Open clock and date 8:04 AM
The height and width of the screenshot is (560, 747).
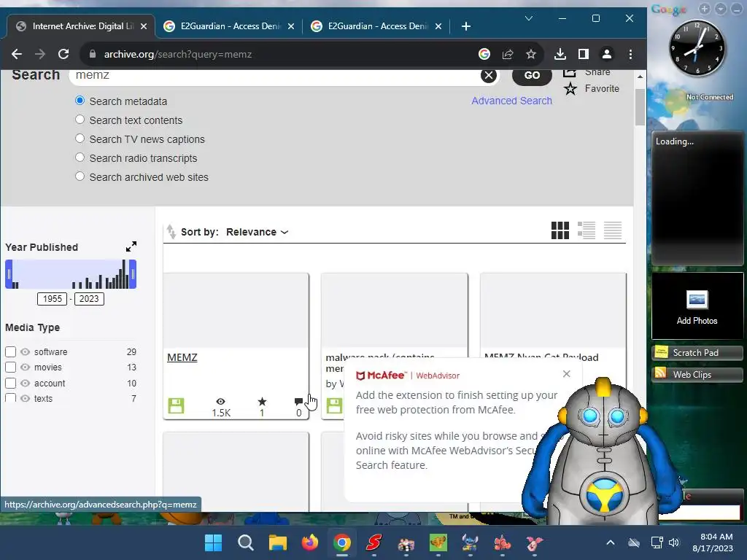coord(713,542)
